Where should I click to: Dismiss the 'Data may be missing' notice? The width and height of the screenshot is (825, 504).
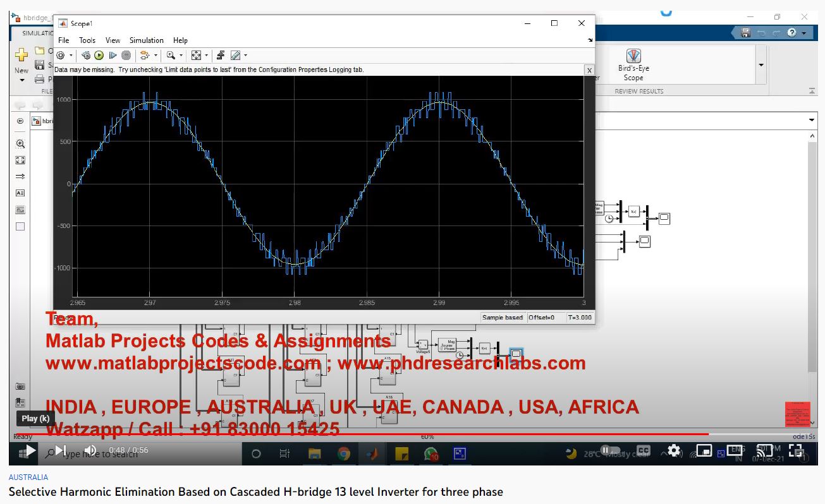(589, 70)
